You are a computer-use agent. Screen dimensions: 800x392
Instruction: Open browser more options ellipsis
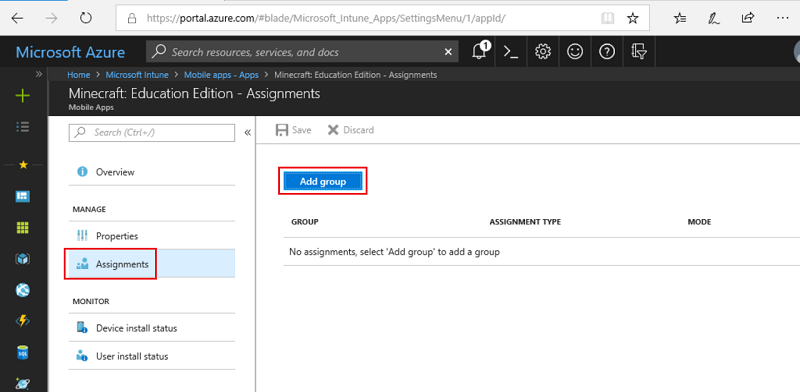coord(782,18)
